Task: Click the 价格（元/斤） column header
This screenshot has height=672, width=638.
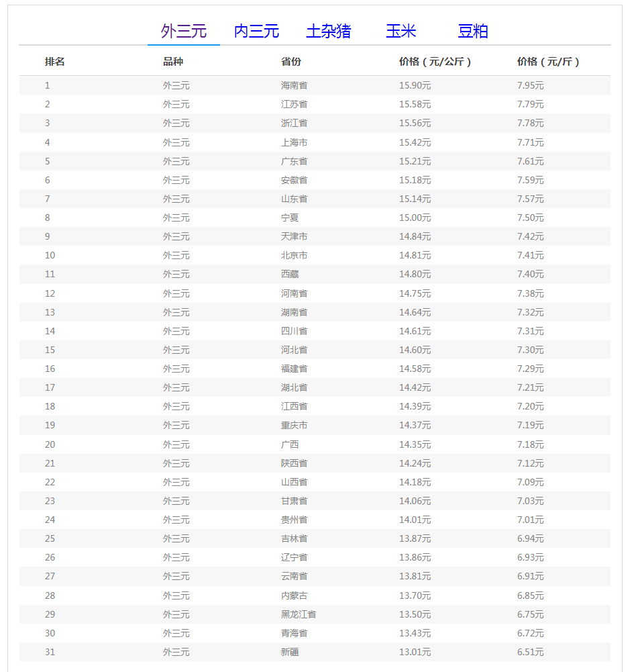Action: pos(548,62)
